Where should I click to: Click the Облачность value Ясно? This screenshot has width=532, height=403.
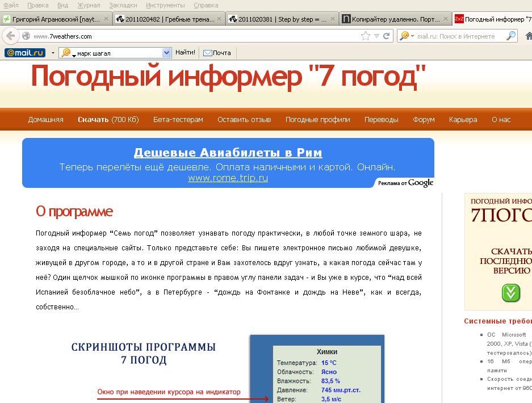click(329, 372)
